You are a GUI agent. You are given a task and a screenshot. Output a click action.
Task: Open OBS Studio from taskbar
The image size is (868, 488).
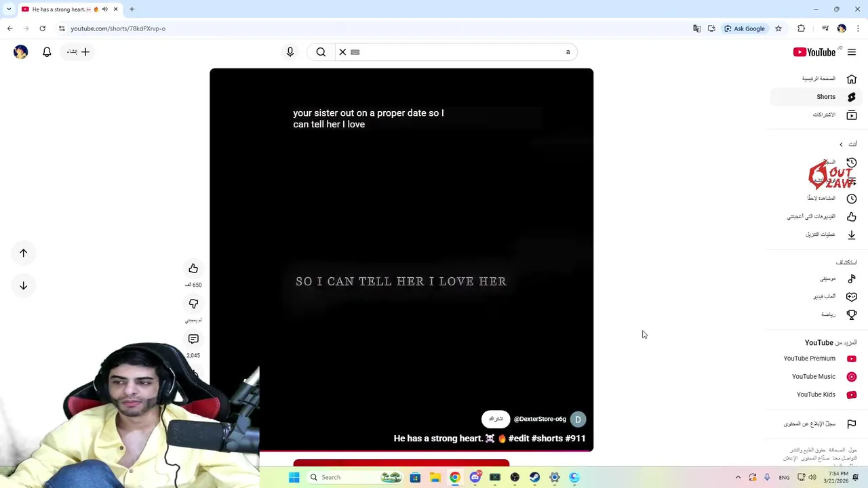click(515, 477)
